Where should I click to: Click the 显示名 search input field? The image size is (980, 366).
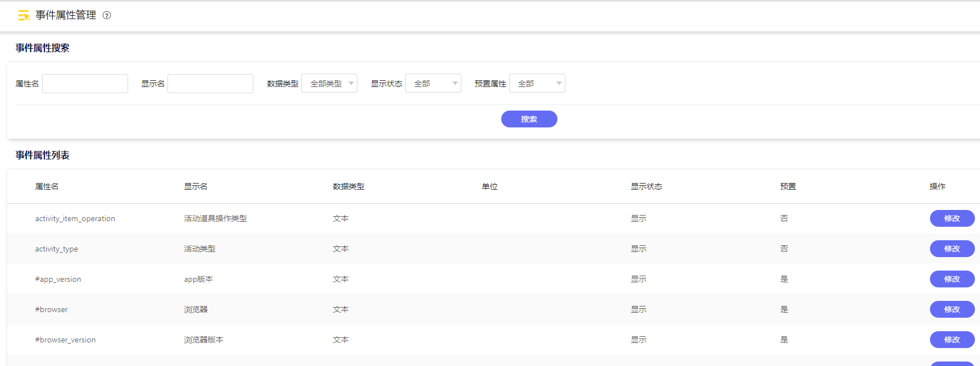(210, 84)
